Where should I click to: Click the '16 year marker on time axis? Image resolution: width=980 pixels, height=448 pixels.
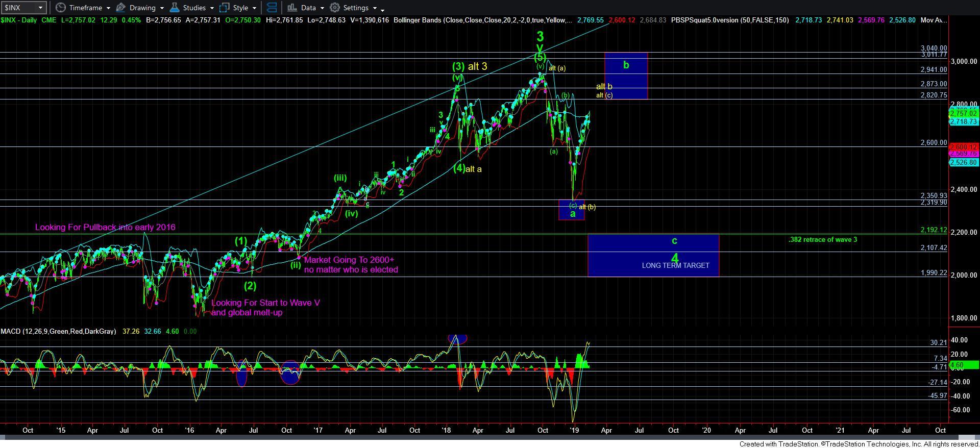coord(189,430)
